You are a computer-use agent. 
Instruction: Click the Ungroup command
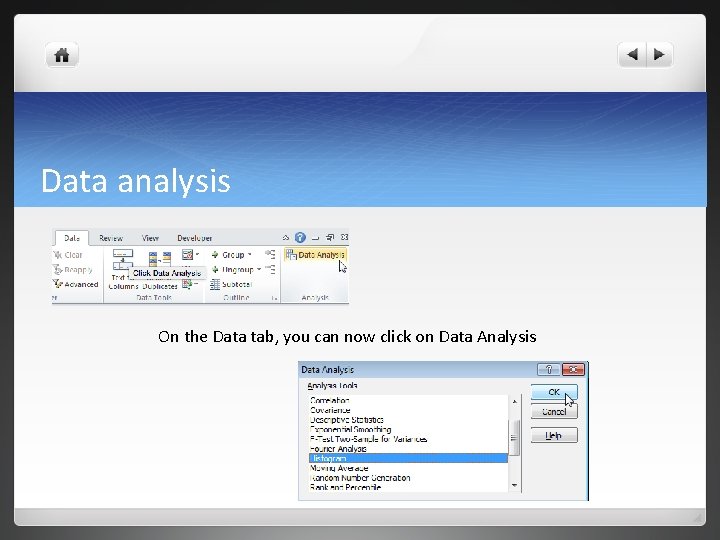[x=232, y=270]
